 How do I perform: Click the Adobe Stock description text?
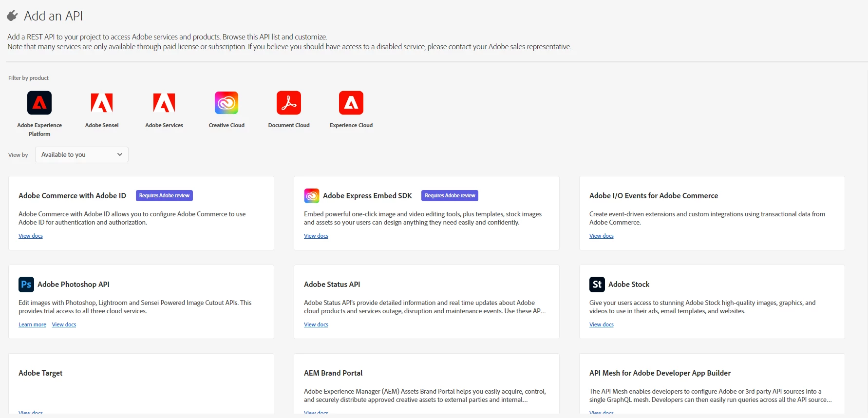click(702, 307)
